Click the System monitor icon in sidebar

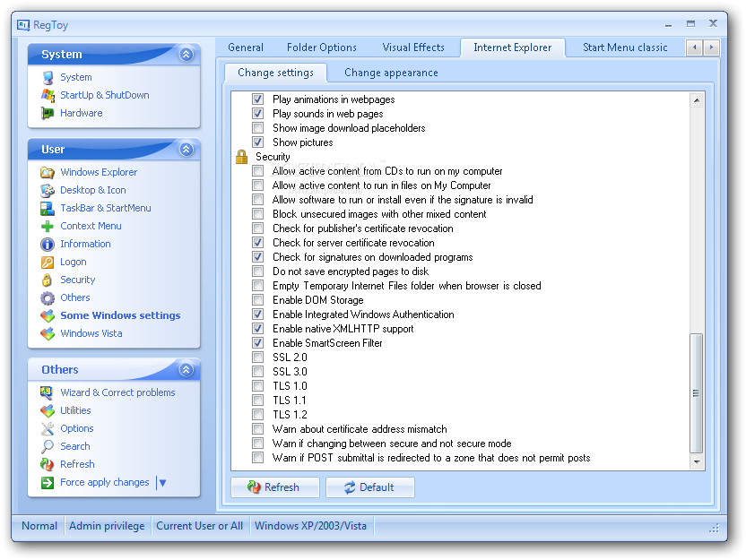click(x=48, y=77)
